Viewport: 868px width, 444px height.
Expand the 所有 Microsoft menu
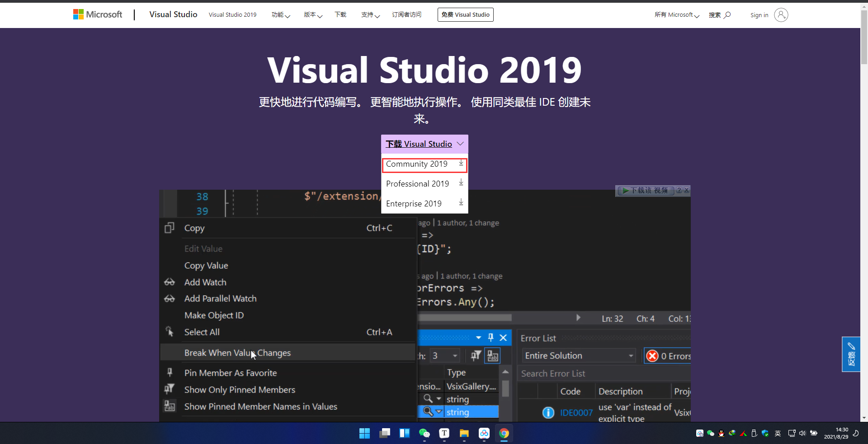(677, 15)
